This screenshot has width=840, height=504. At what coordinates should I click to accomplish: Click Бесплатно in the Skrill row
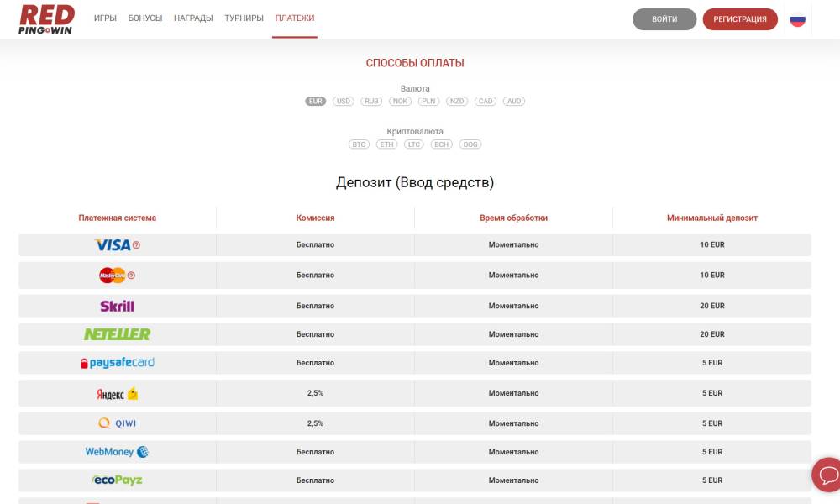pyautogui.click(x=315, y=306)
